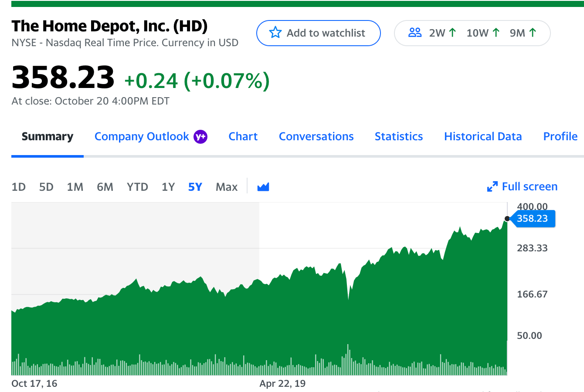Click the 358.23 price dot on chart

[x=507, y=219]
